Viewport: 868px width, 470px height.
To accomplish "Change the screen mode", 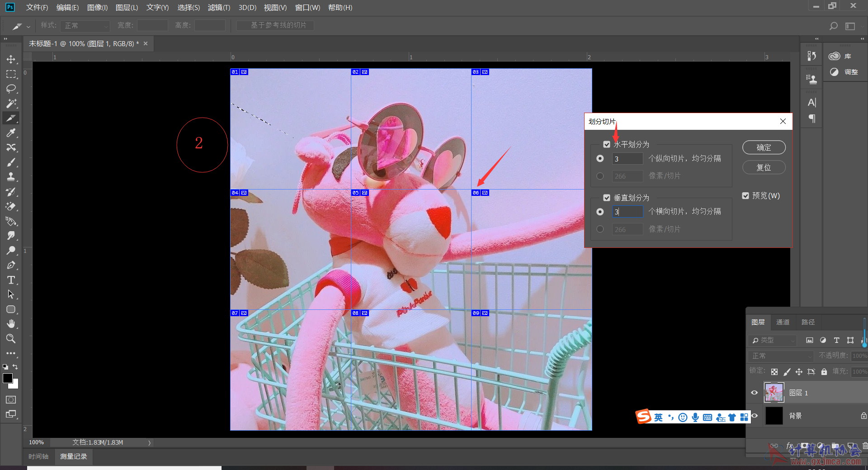I will click(x=11, y=414).
